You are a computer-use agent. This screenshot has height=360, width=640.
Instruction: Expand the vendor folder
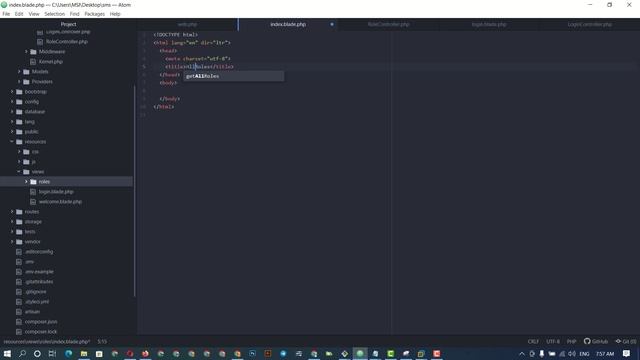(x=12, y=242)
